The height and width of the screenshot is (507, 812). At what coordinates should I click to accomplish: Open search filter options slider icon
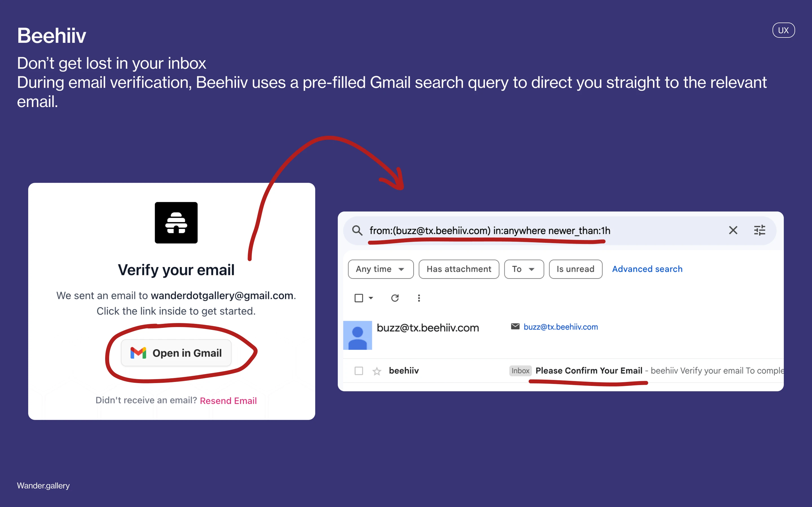[x=759, y=230]
